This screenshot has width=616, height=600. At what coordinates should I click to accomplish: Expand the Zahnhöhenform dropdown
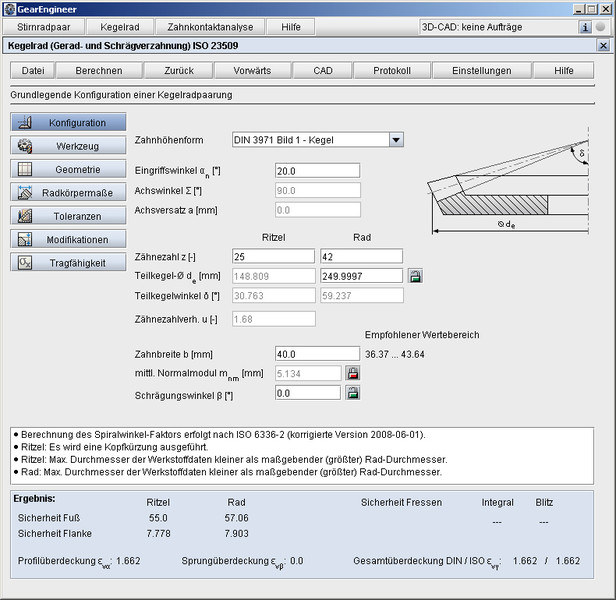(396, 140)
